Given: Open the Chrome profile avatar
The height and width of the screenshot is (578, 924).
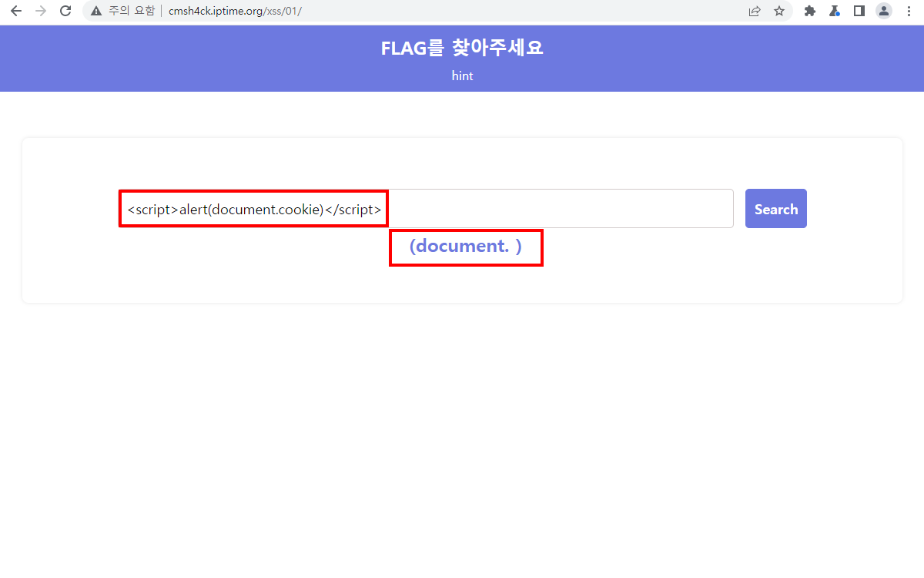Looking at the screenshot, I should (884, 11).
